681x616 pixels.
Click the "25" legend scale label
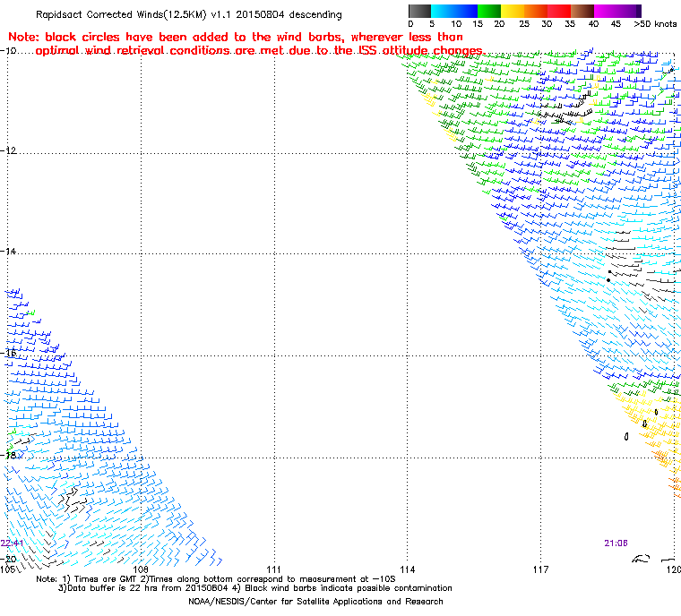pyautogui.click(x=524, y=24)
